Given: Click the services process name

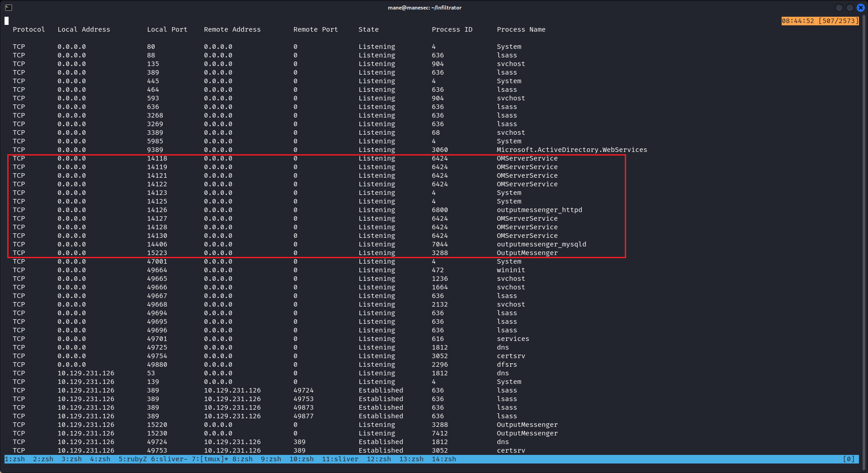Looking at the screenshot, I should [x=513, y=339].
